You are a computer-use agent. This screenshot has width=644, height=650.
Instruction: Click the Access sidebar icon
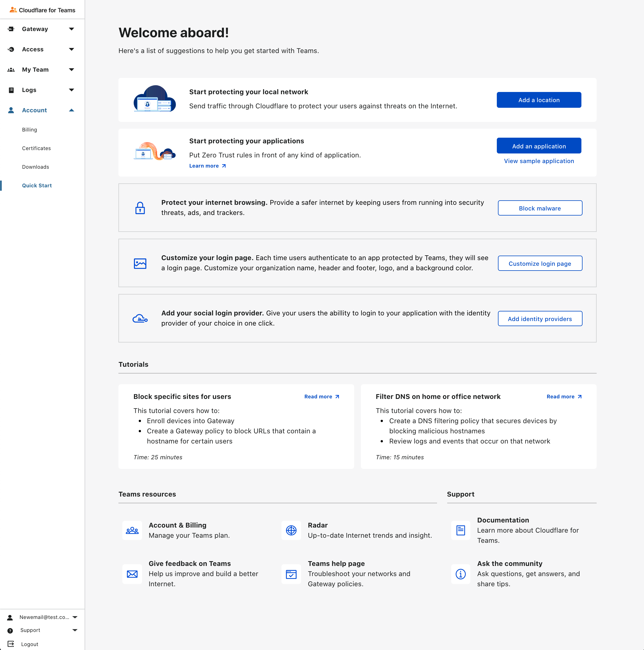11,49
